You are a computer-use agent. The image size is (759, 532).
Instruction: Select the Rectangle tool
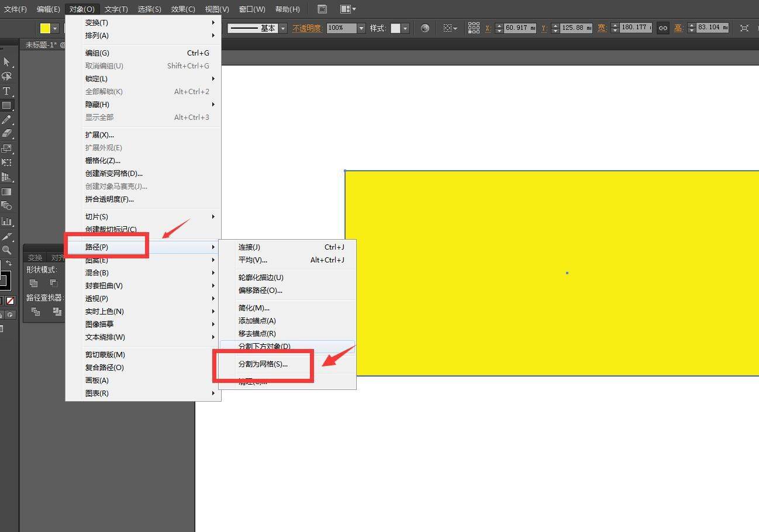click(6, 106)
